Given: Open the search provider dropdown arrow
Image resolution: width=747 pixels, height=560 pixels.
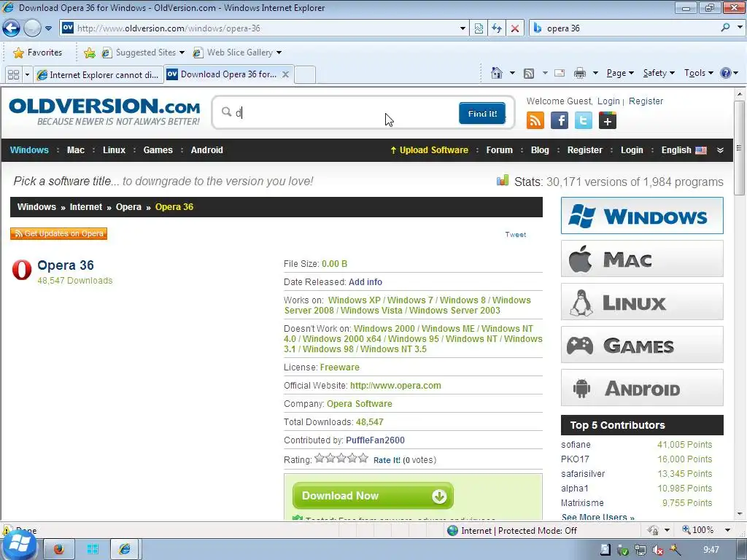Looking at the screenshot, I should [740, 28].
